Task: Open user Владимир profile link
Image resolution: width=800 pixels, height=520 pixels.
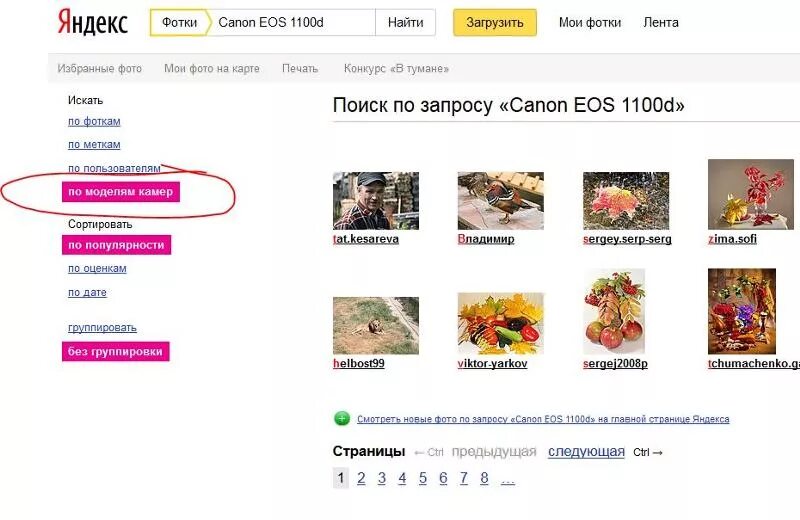Action: coord(486,239)
